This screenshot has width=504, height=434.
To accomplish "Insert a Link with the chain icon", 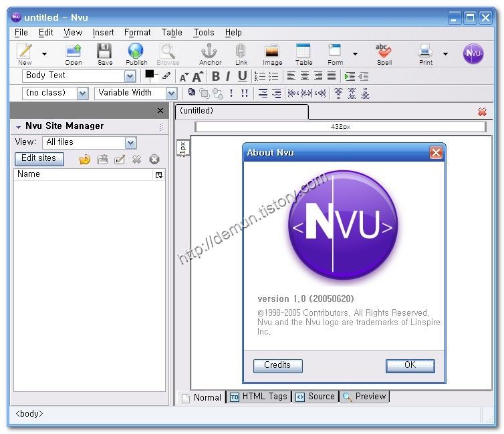I will (x=241, y=54).
